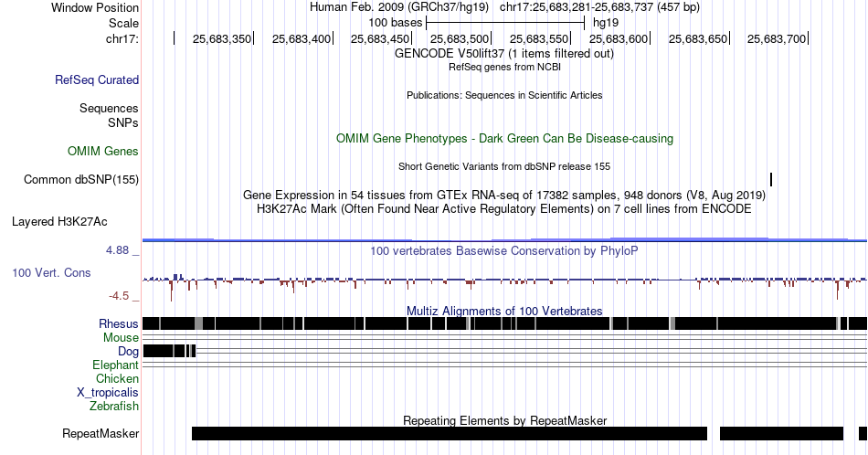868x455 pixels.
Task: Click the 25,683,700 coordinate label
Action: [777, 38]
